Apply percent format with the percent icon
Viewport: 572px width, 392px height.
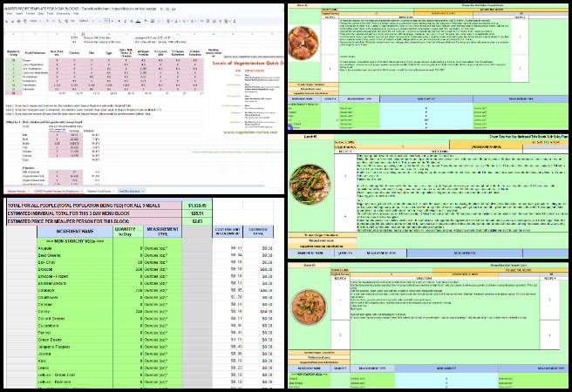tap(54, 21)
